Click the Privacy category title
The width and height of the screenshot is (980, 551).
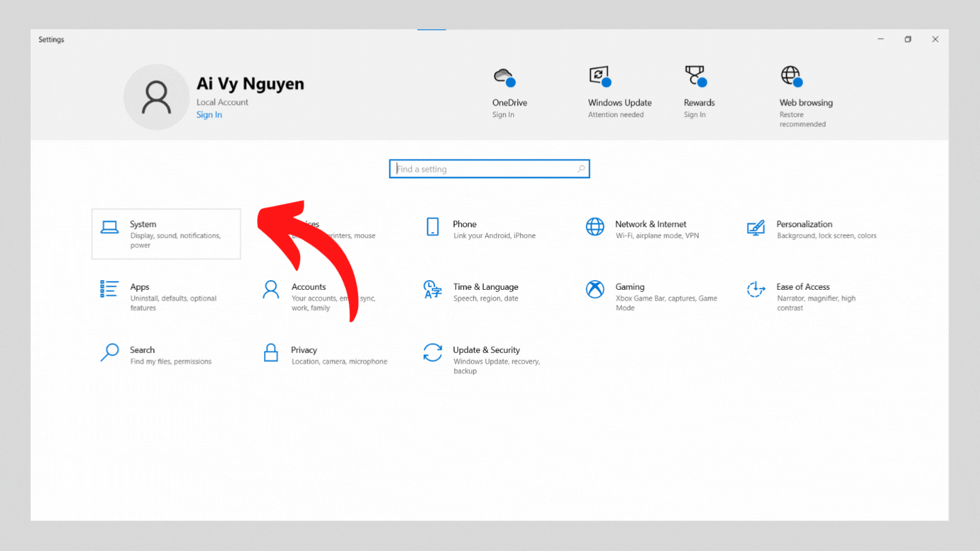pos(304,350)
